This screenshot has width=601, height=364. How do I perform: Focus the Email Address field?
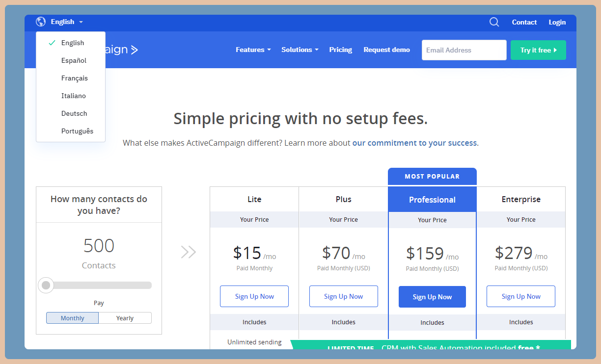tap(464, 50)
